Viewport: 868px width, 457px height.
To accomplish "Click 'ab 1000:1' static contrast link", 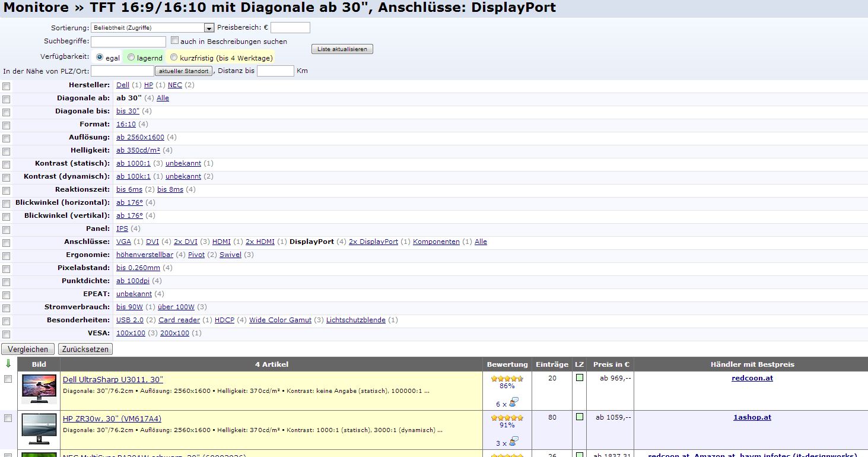I will coord(133,163).
